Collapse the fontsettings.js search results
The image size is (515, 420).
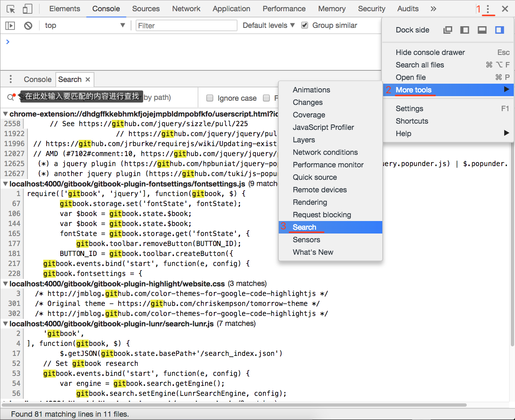coord(5,184)
